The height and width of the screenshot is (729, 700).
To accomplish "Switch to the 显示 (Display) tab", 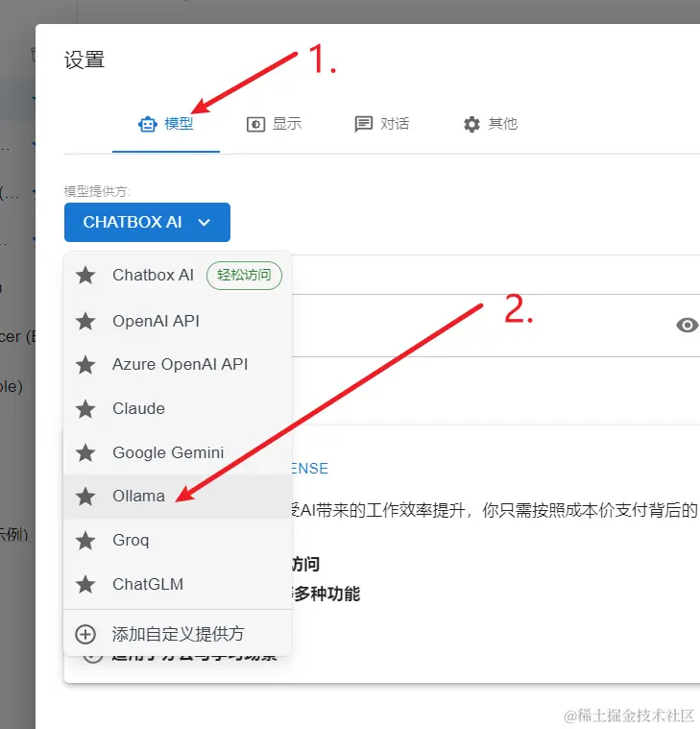I will (x=274, y=124).
